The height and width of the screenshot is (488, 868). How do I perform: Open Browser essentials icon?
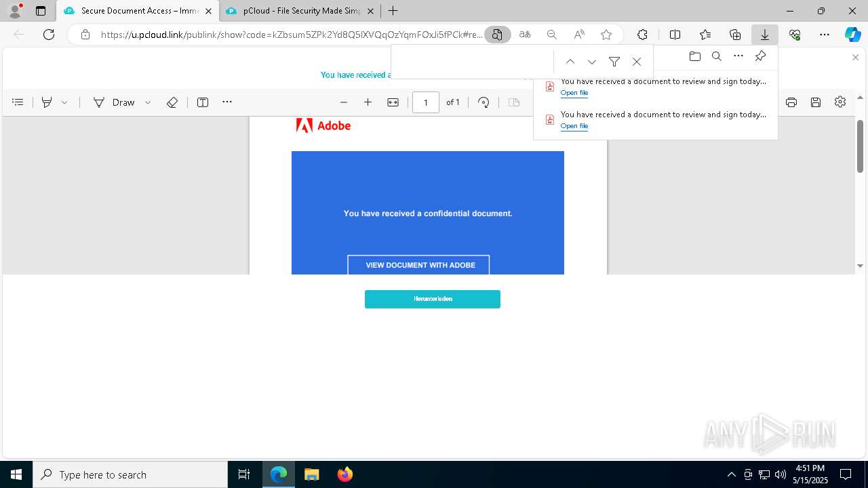point(795,35)
